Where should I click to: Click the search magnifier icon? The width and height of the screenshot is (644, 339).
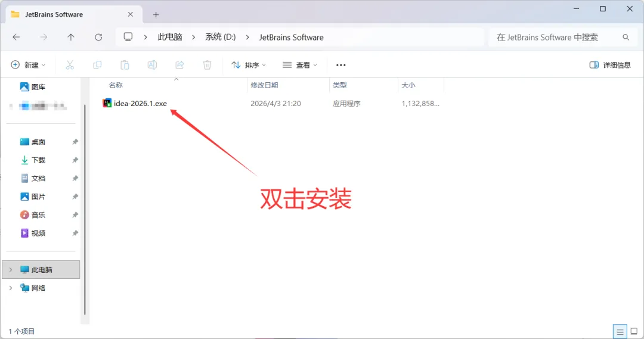(626, 38)
